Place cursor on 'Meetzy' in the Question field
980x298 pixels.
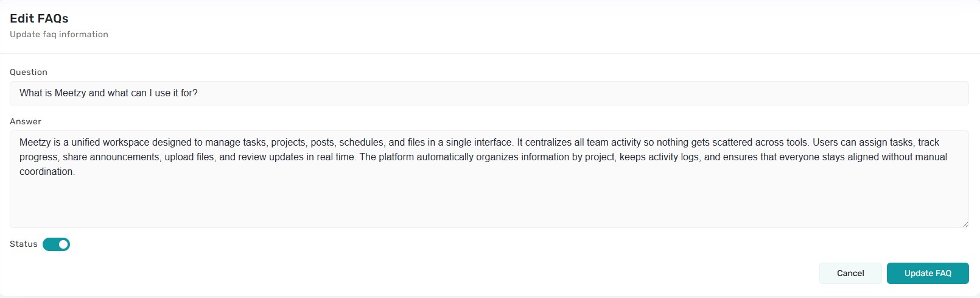click(x=70, y=93)
